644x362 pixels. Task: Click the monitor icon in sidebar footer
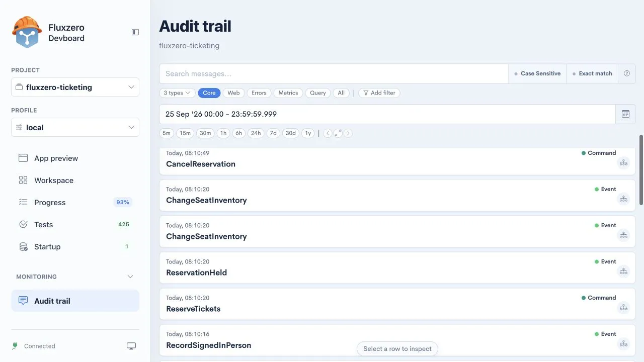pos(131,346)
